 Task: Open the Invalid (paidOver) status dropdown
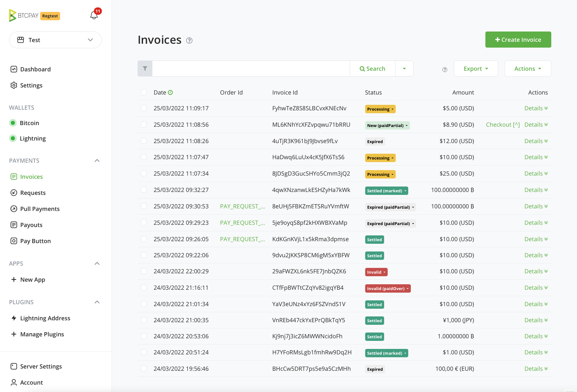[x=388, y=288]
